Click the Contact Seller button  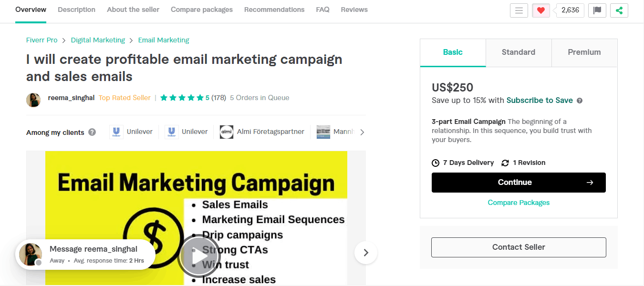point(519,247)
